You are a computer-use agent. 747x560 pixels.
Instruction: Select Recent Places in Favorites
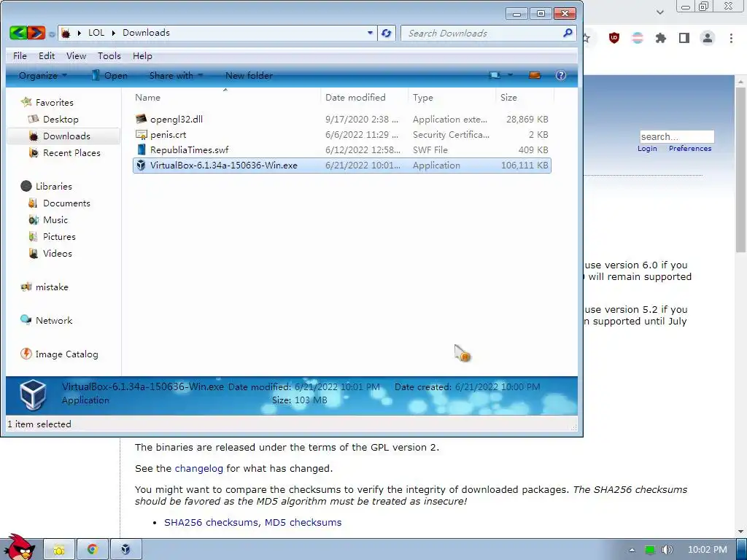coord(71,153)
